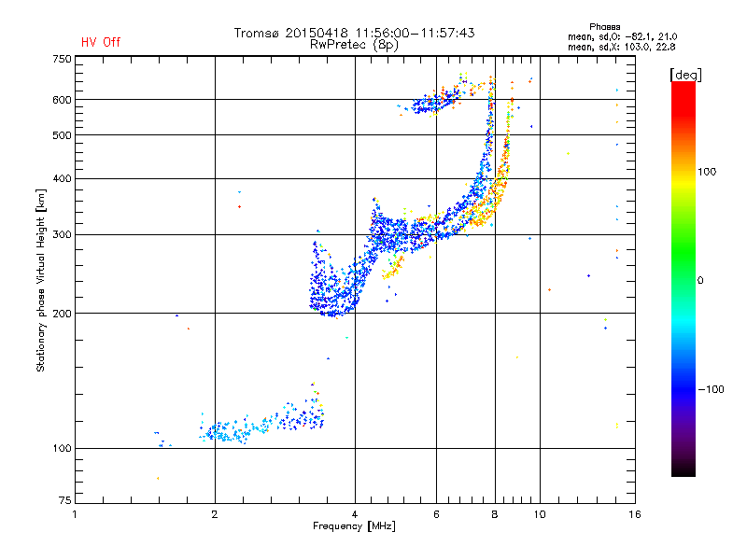Click the x-axis tick label '6'
The height and width of the screenshot is (560, 747).
436,514
